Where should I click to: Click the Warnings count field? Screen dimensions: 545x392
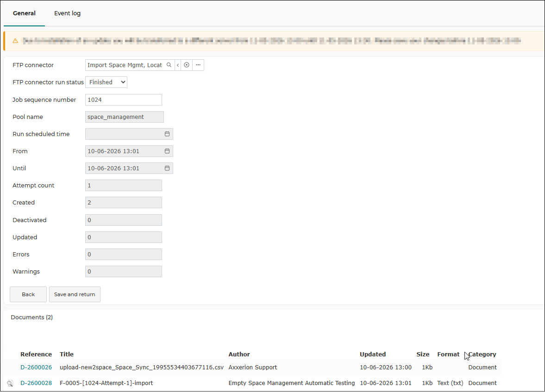124,271
